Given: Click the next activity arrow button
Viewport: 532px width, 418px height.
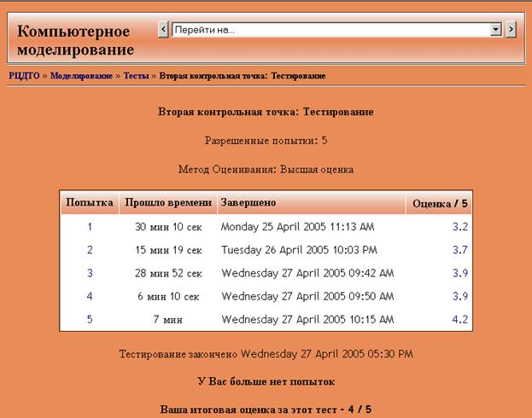Looking at the screenshot, I should point(511,30).
